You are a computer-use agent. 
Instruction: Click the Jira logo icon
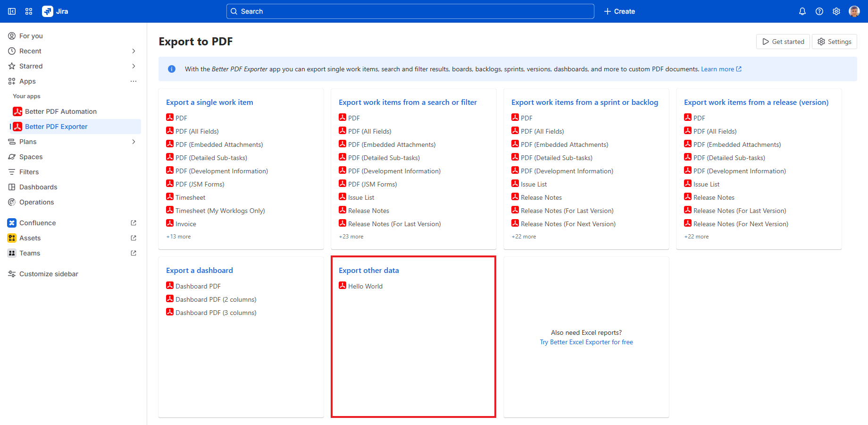tap(48, 11)
